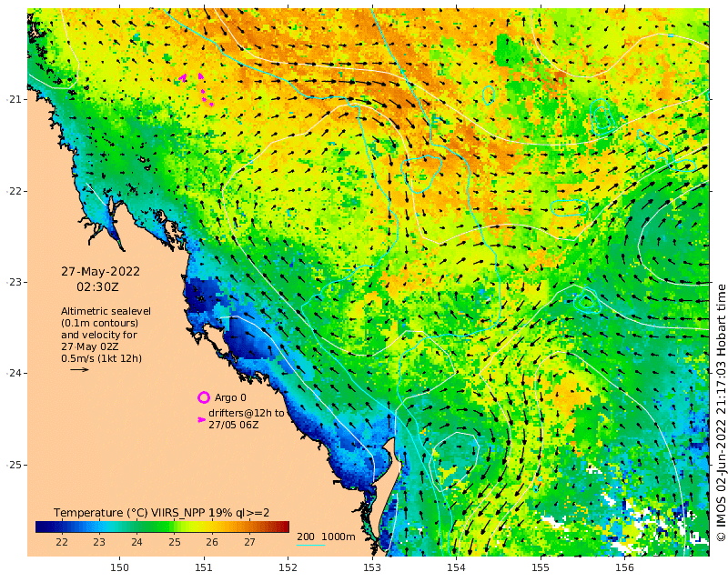
Task: Click the magenta drifter arrow legend symbol
Action: tap(201, 419)
